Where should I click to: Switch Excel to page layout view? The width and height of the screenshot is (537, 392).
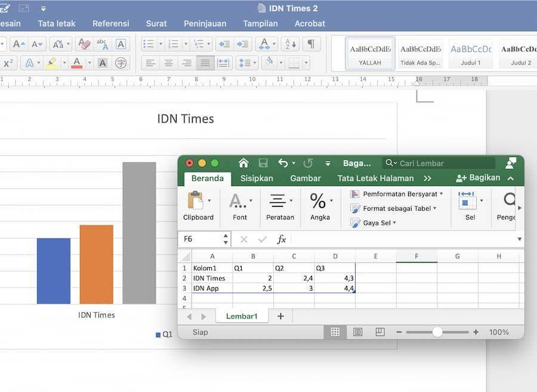(x=357, y=332)
